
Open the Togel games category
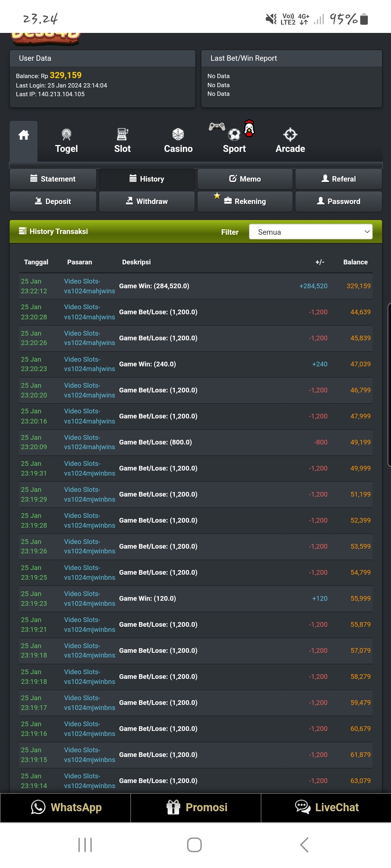[66, 141]
